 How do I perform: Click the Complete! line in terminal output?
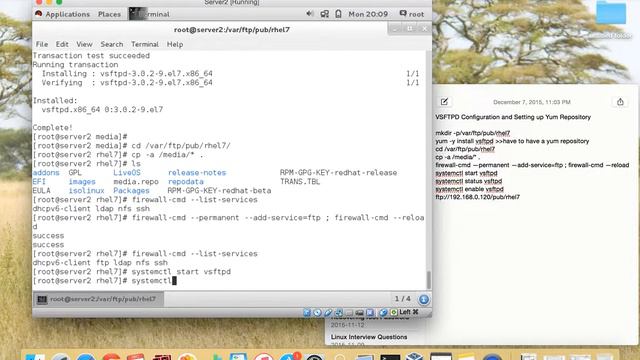click(53, 128)
